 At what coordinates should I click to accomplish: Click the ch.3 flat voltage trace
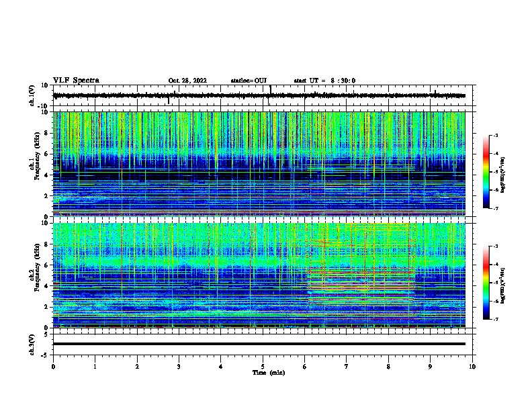click(259, 344)
